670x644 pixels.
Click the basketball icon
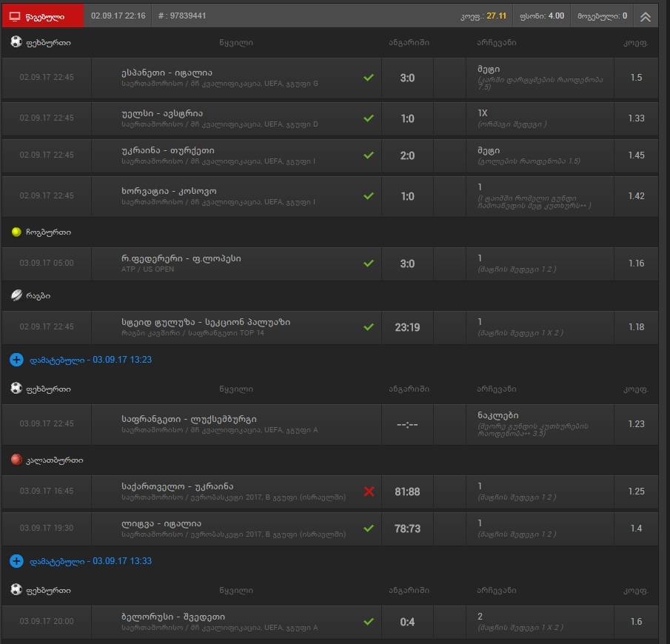[x=16, y=460]
